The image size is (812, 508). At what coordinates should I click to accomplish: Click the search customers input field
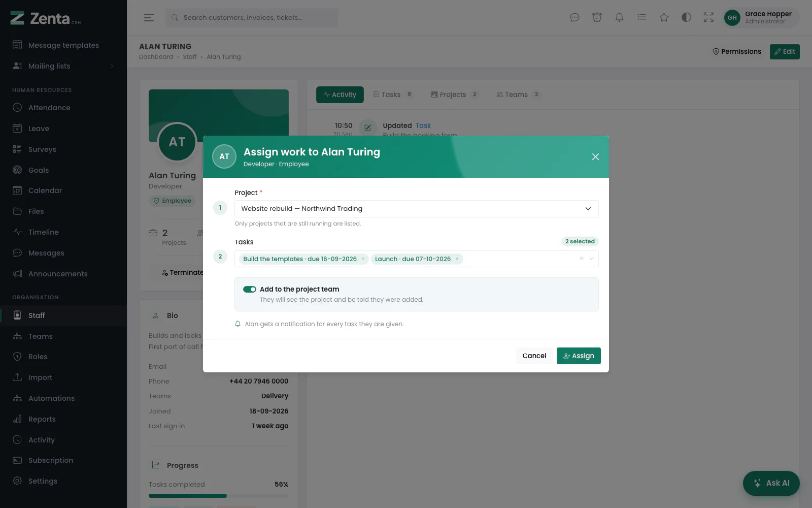(x=251, y=18)
